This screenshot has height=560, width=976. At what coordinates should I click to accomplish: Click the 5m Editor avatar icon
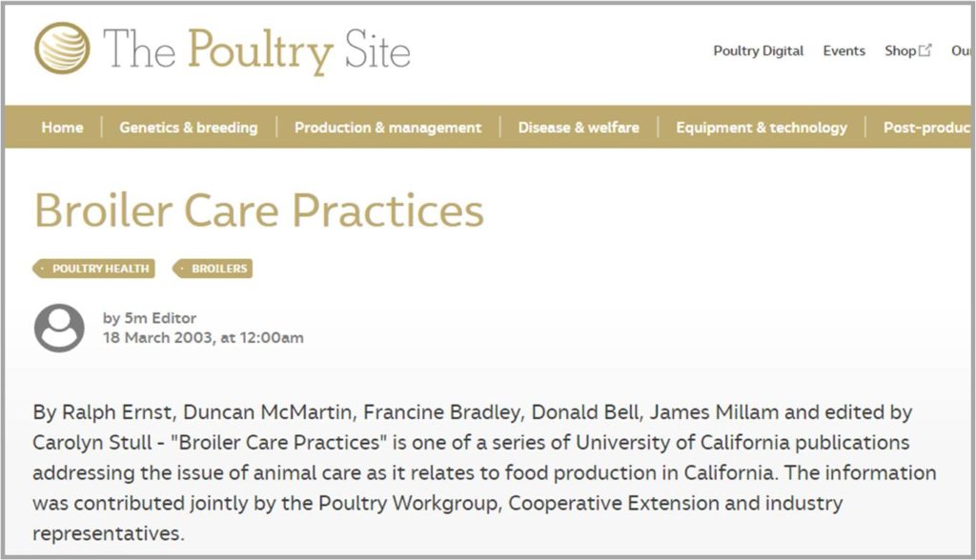click(59, 328)
